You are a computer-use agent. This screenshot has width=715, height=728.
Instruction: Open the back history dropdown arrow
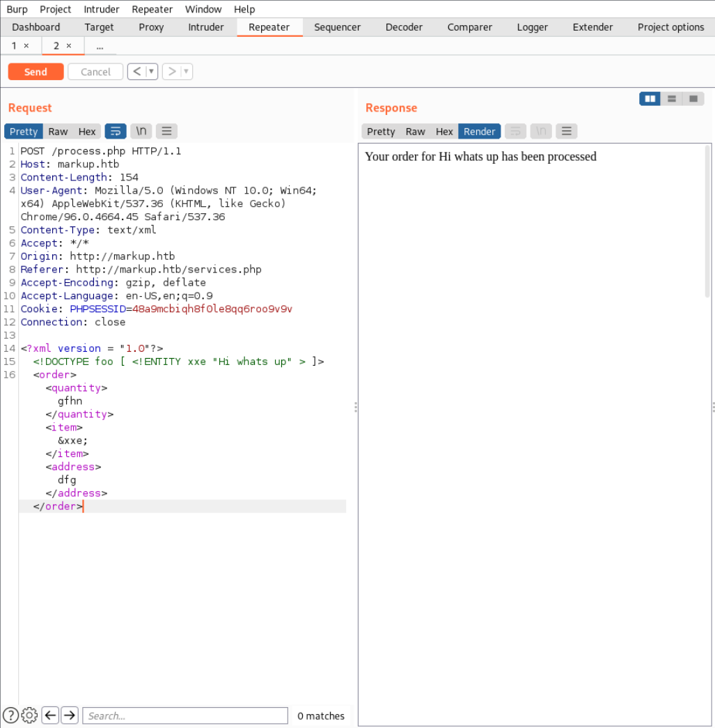coord(151,72)
